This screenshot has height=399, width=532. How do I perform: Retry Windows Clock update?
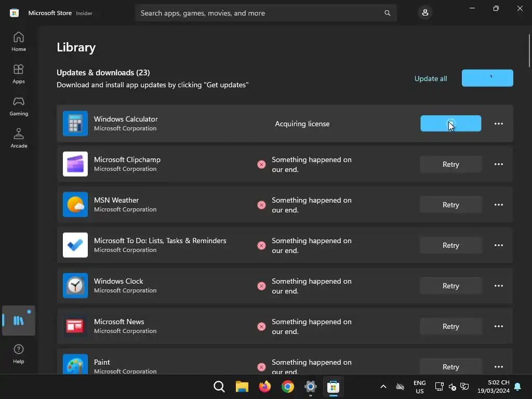[x=450, y=286]
